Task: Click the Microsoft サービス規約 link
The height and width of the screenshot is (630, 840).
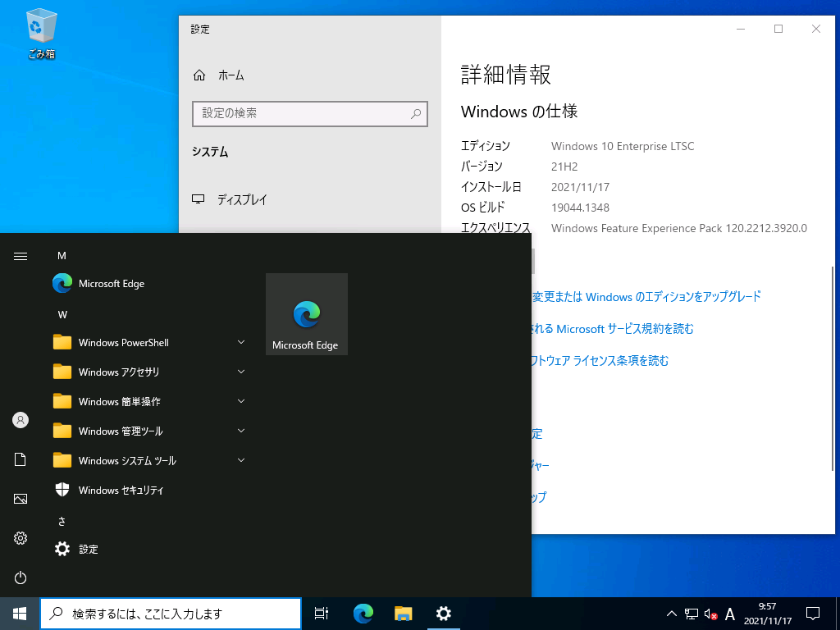Action: pos(623,329)
